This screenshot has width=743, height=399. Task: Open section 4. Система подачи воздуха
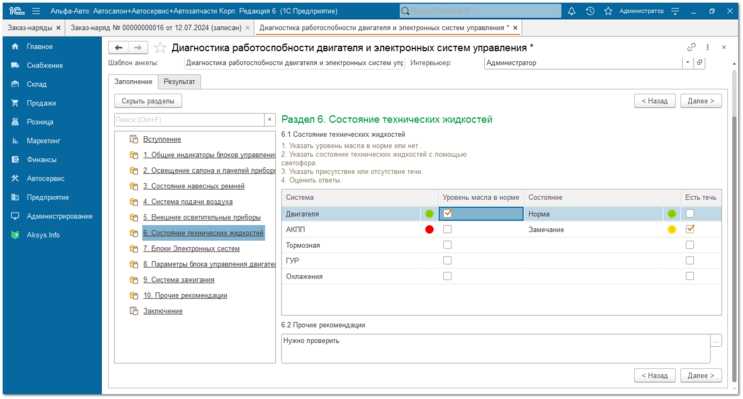[x=188, y=202]
